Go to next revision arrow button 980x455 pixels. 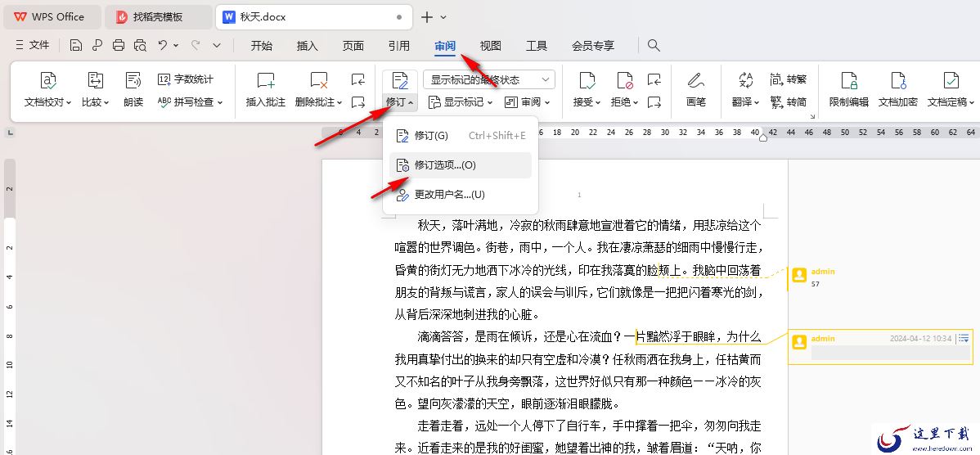[x=654, y=101]
